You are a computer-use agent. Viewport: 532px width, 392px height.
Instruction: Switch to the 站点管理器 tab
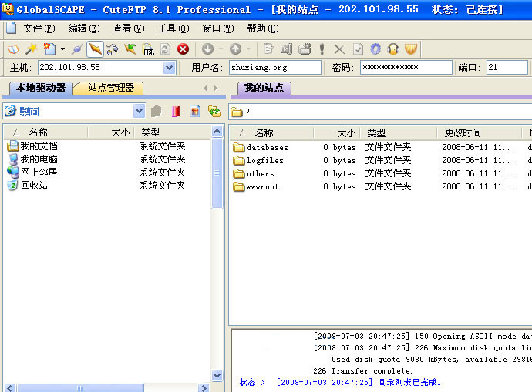click(111, 88)
